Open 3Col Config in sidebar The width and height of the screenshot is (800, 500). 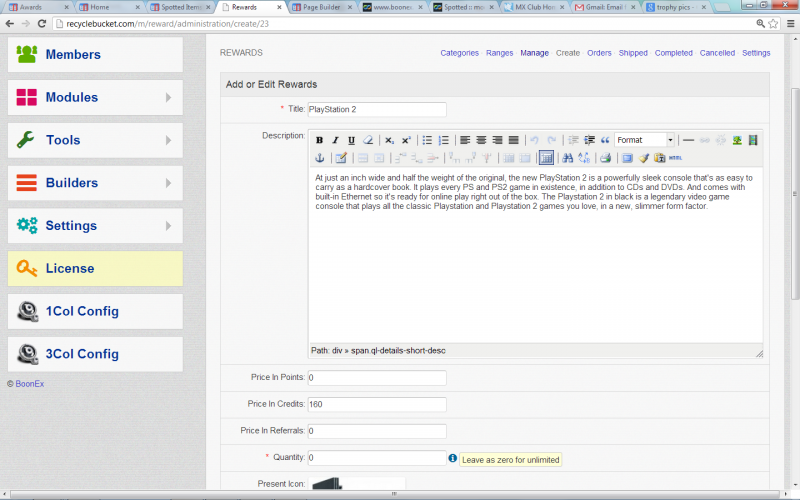pyautogui.click(x=95, y=354)
